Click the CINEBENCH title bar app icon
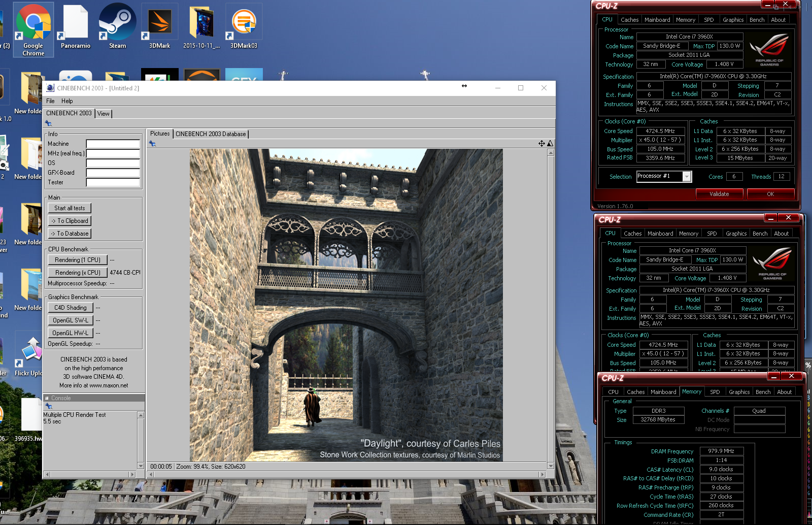 pyautogui.click(x=50, y=88)
